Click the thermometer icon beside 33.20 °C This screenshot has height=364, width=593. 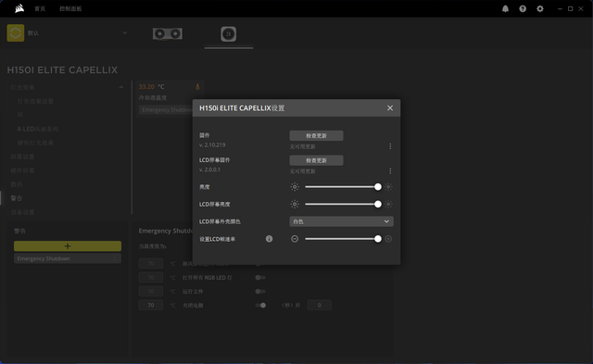197,87
